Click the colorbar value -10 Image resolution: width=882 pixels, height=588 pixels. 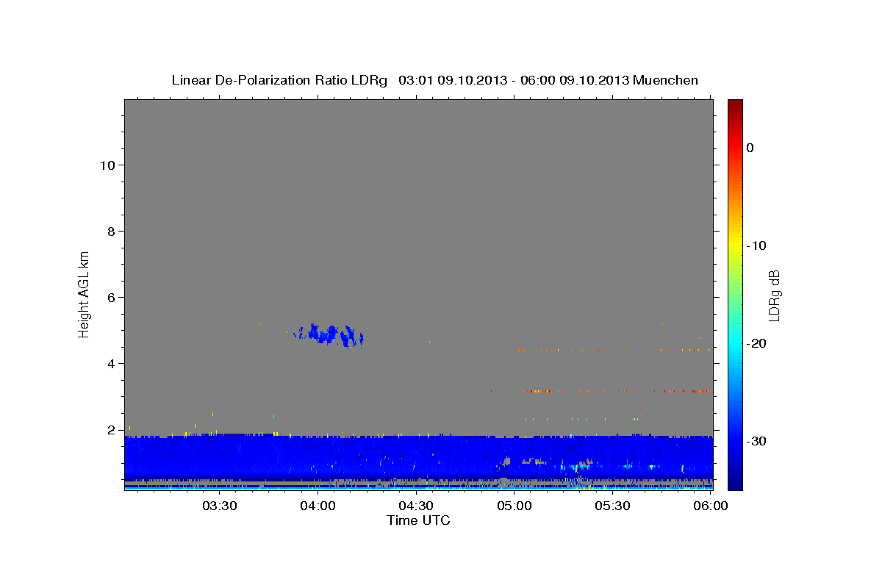pyautogui.click(x=756, y=245)
